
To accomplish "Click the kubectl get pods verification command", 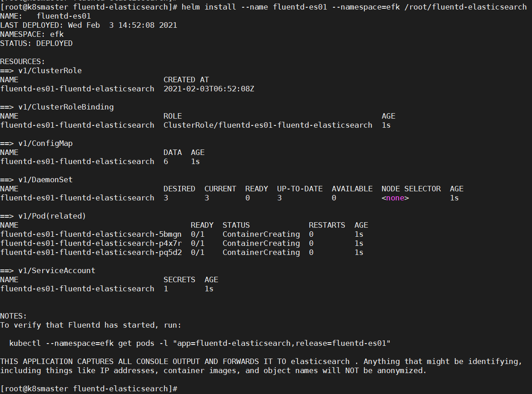I will click(x=200, y=343).
